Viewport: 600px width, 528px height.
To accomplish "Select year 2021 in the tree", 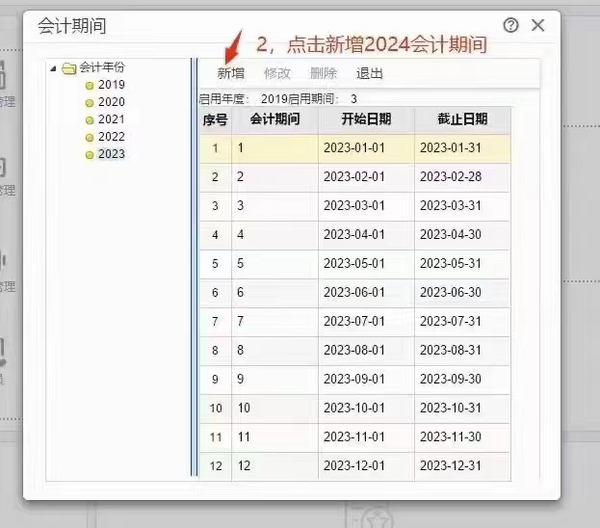I will (x=111, y=119).
